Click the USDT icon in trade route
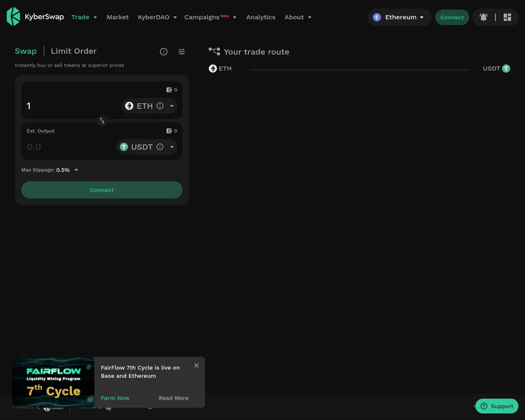 tap(506, 68)
